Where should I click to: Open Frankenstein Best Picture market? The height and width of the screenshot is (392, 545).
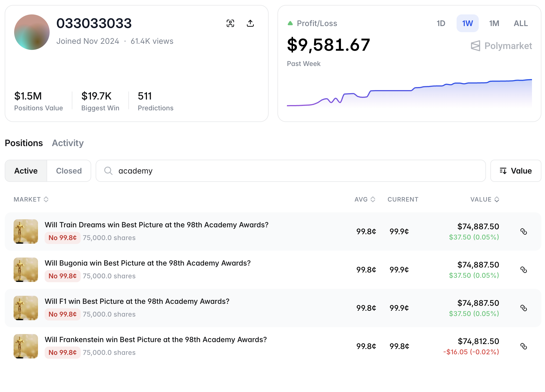point(156,340)
